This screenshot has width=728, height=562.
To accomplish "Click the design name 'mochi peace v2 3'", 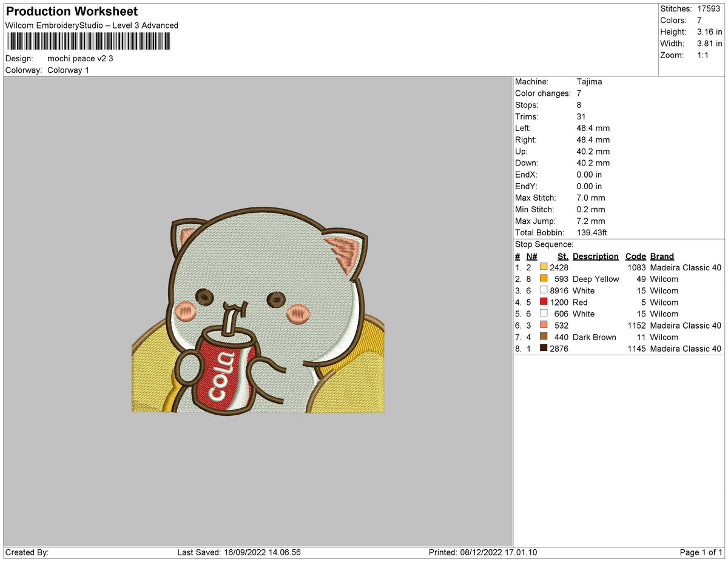I will [80, 59].
